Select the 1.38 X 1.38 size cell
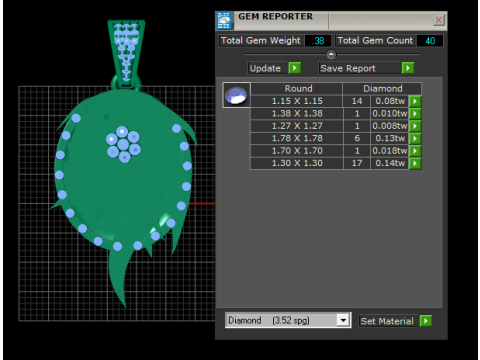The height and width of the screenshot is (360, 480). (x=297, y=114)
